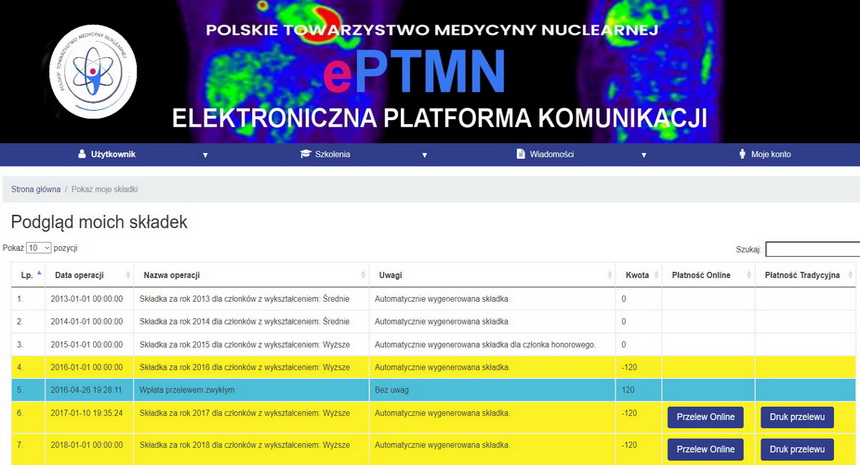
Task: Select date cell 2018-01-01 00:00:00
Action: click(87, 445)
